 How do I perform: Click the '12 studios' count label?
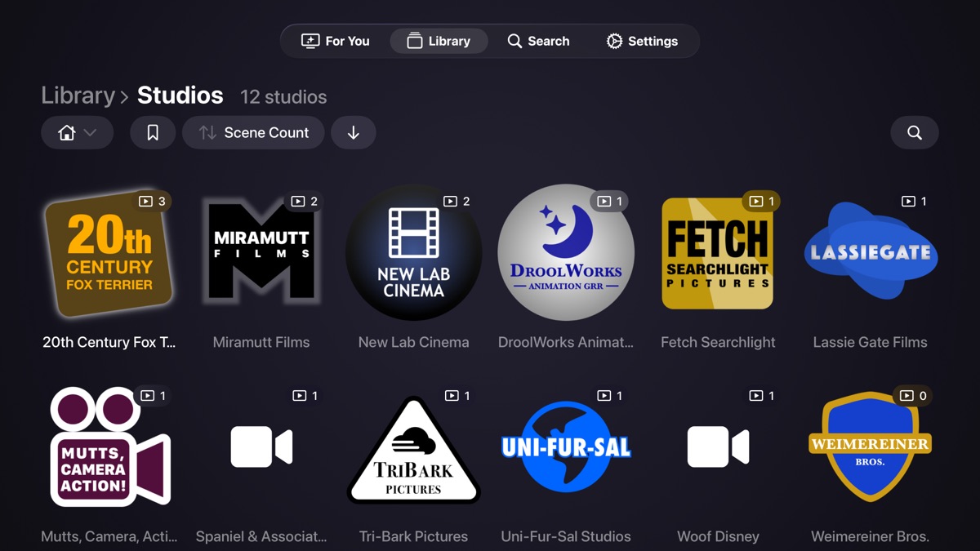tap(283, 97)
